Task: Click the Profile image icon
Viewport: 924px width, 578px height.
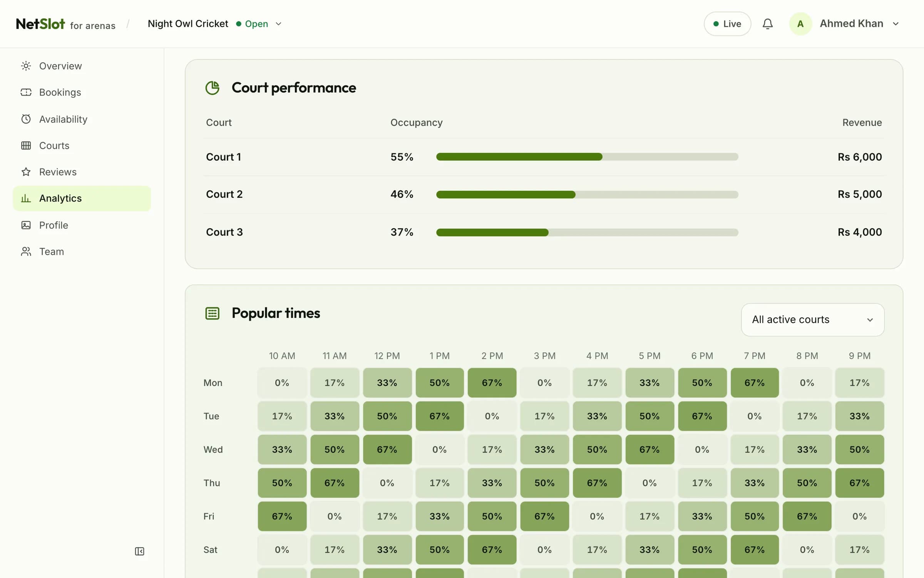Action: pos(26,225)
